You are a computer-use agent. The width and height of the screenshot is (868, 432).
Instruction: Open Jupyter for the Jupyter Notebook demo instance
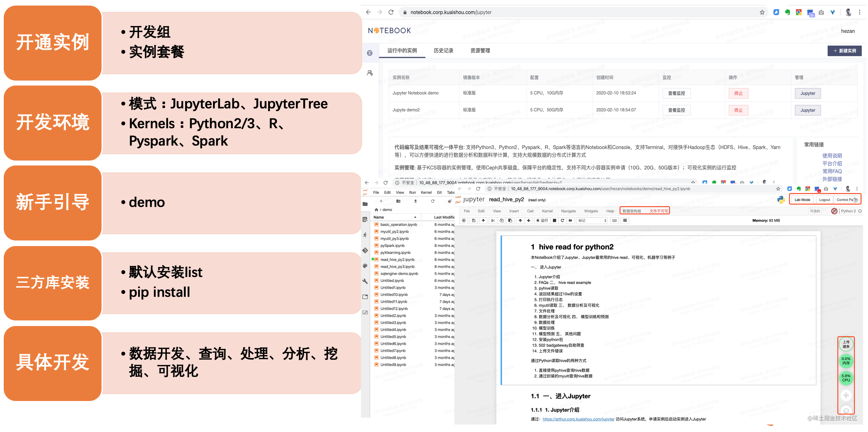pos(808,93)
